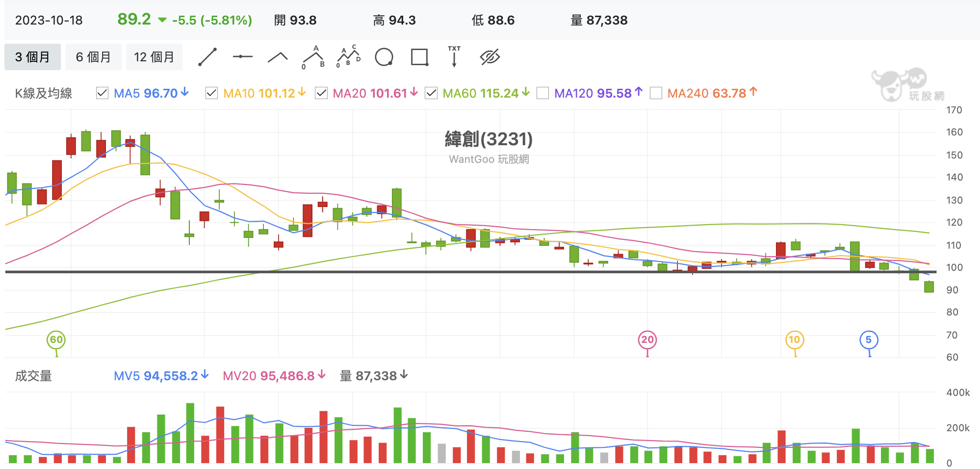The width and height of the screenshot is (980, 469).
Task: Click the MA5 96.70 label
Action: click(x=151, y=93)
